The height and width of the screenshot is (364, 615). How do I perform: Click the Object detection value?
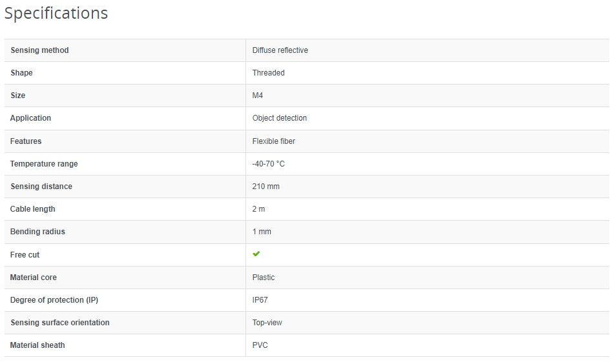coord(279,118)
